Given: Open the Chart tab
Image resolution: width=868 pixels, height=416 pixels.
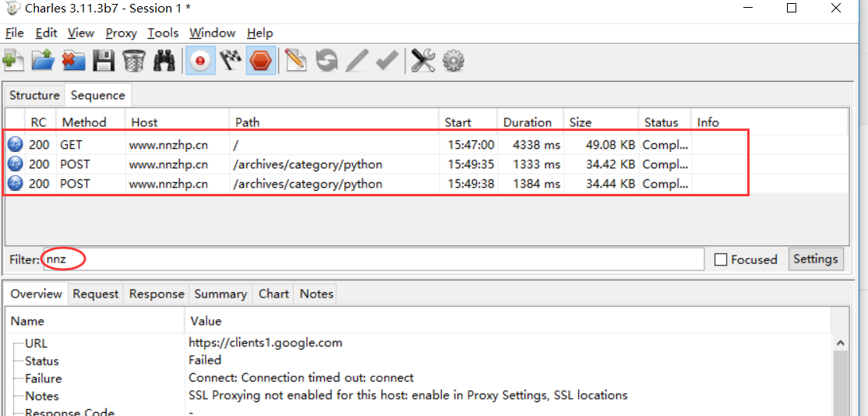Looking at the screenshot, I should (274, 294).
